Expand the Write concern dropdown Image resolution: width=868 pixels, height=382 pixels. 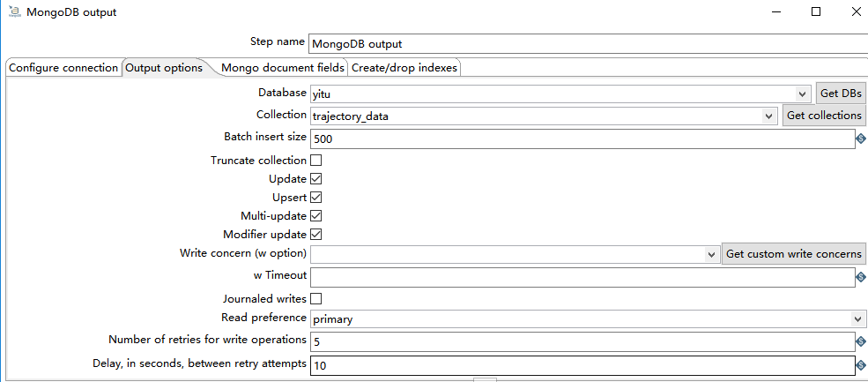[711, 254]
